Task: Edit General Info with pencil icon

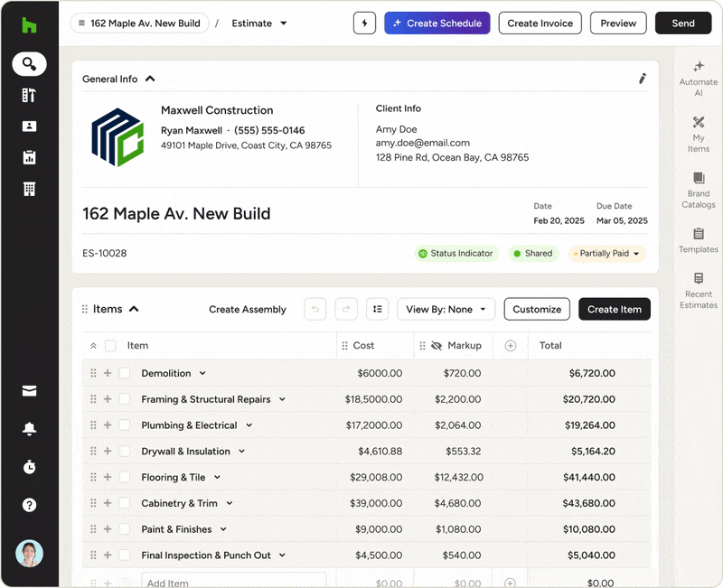Action: point(643,79)
